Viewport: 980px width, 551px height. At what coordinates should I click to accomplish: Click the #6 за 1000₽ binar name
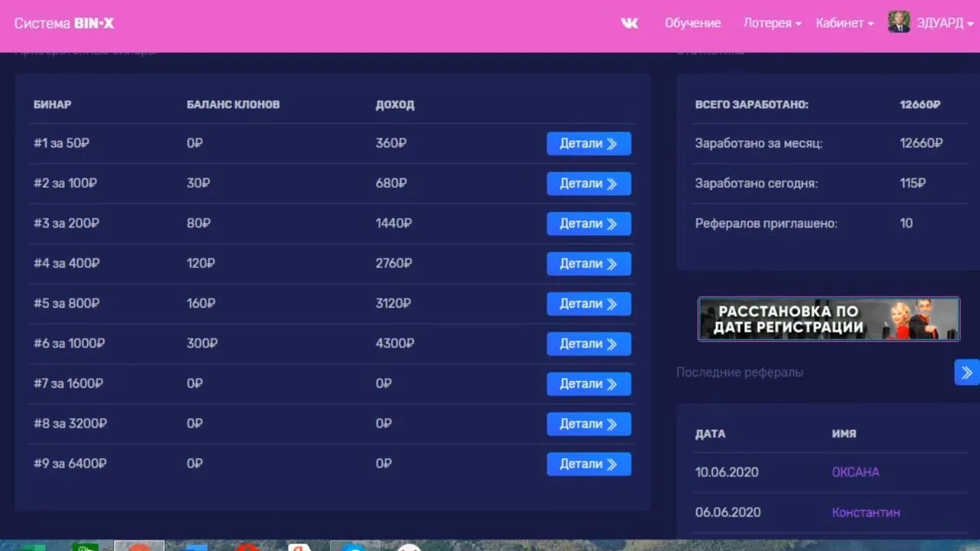click(x=69, y=344)
